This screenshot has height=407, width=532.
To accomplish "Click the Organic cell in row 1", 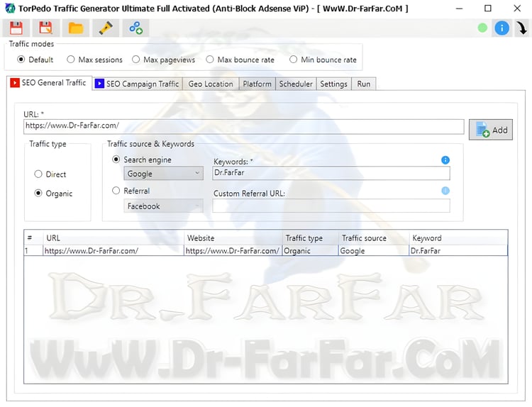I will tap(310, 250).
